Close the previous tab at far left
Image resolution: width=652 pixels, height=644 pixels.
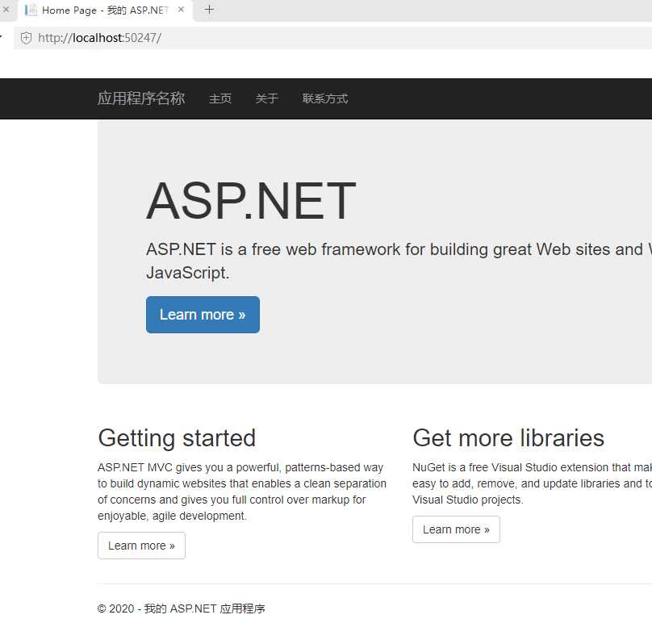coord(6,9)
